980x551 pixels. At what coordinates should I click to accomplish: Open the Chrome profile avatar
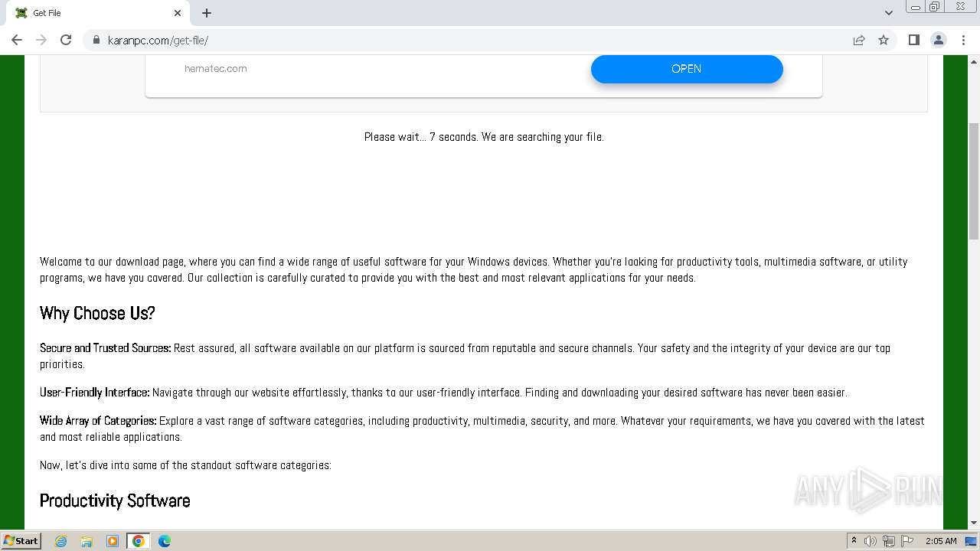tap(939, 40)
